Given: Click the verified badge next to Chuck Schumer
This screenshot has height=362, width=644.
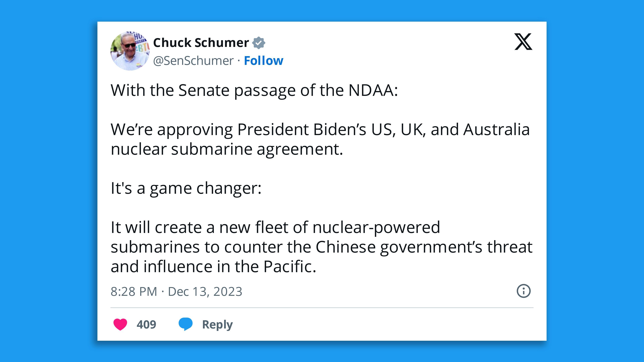Looking at the screenshot, I should click(x=258, y=42).
